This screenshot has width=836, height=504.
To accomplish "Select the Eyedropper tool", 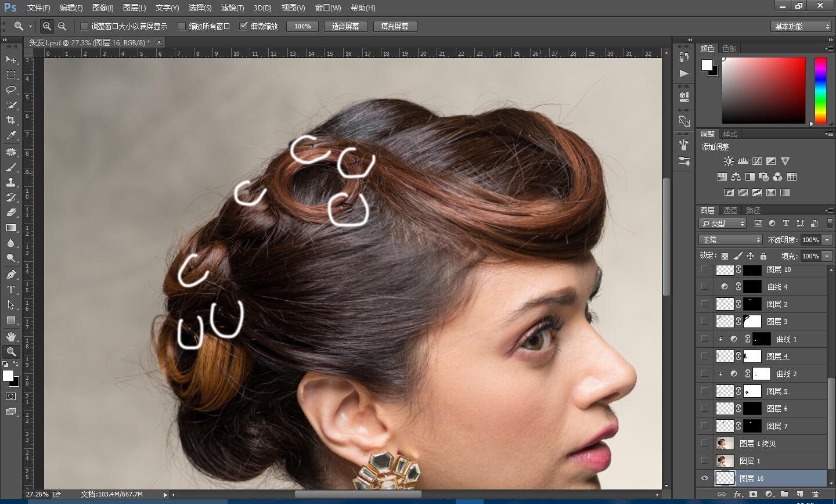I will (11, 135).
